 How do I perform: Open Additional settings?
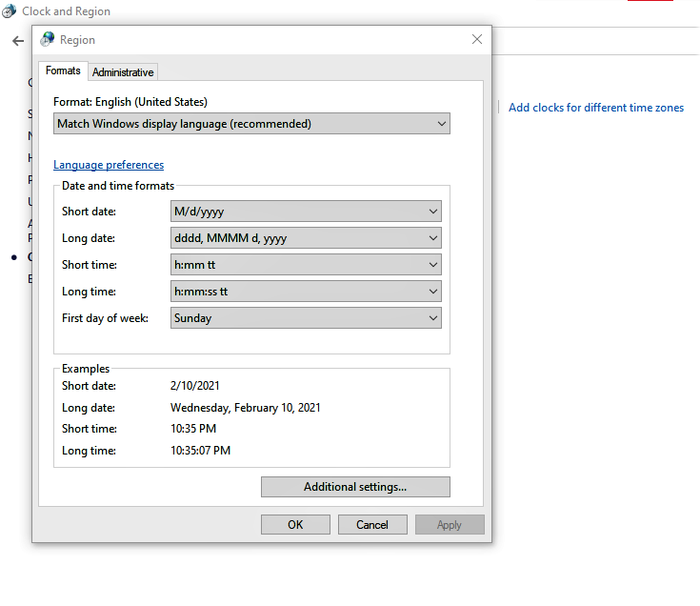click(355, 487)
